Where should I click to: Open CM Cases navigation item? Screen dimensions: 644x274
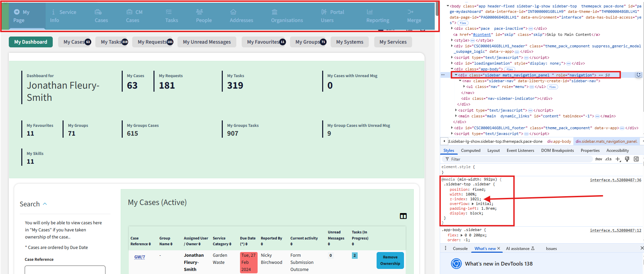point(134,16)
